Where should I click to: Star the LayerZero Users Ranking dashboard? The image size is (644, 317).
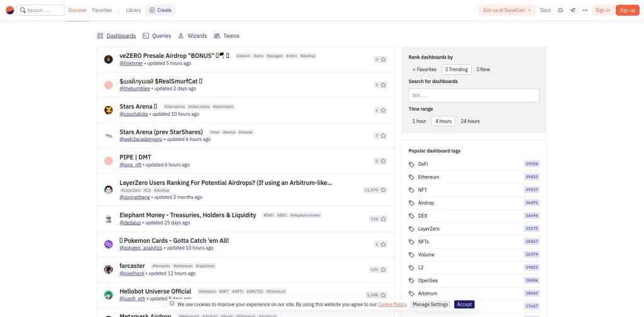[x=383, y=190]
